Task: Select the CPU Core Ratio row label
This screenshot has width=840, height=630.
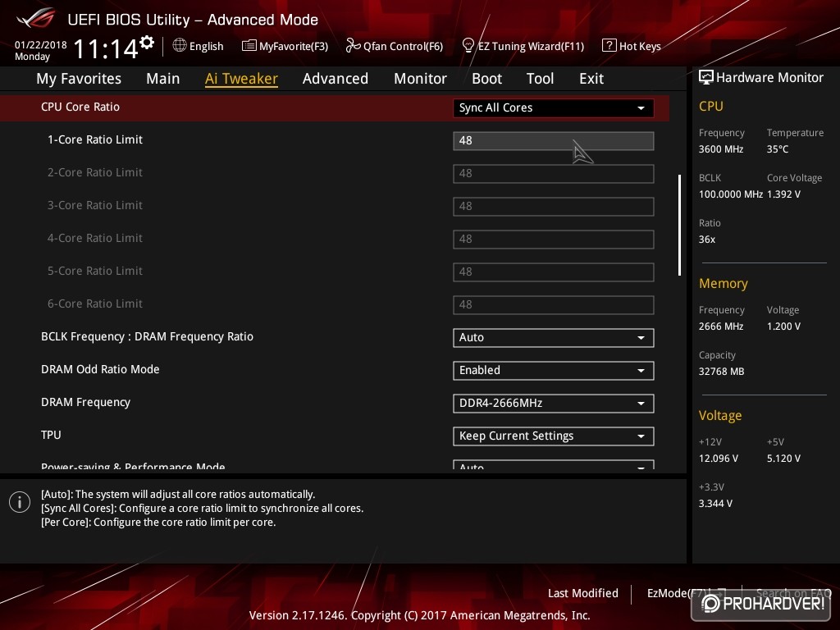Action: (x=80, y=107)
